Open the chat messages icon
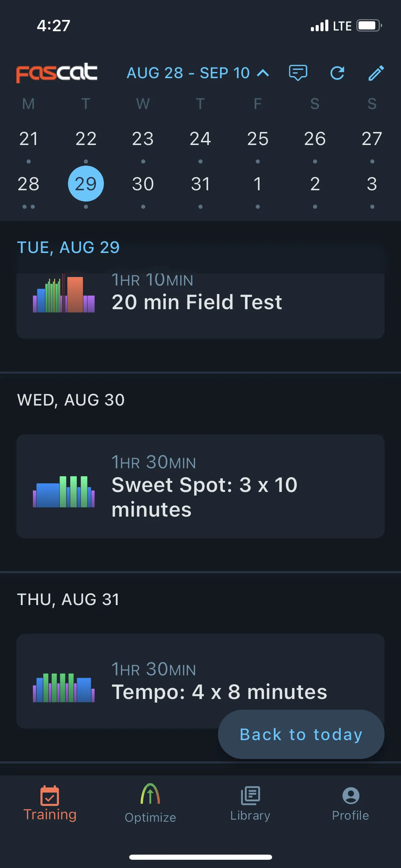 (298, 73)
